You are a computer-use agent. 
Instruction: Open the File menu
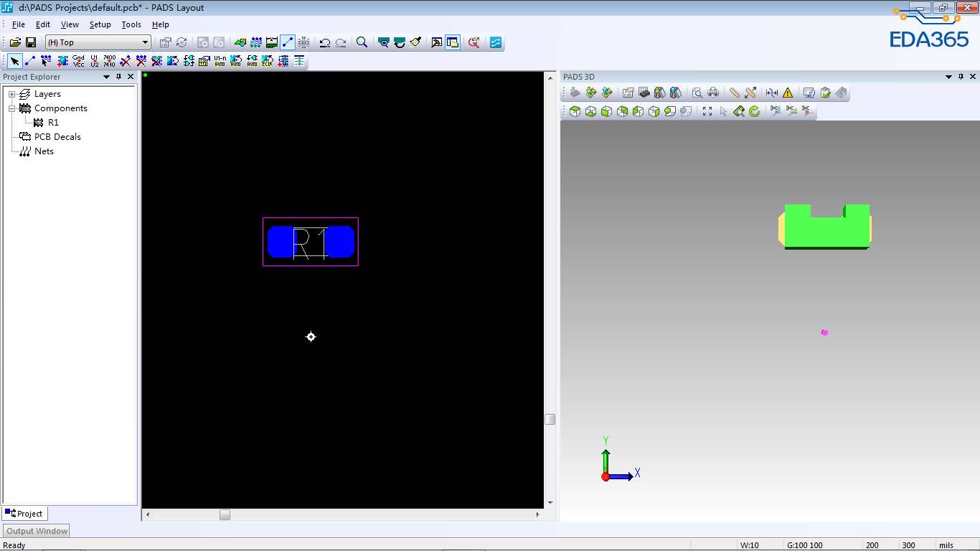coord(19,24)
